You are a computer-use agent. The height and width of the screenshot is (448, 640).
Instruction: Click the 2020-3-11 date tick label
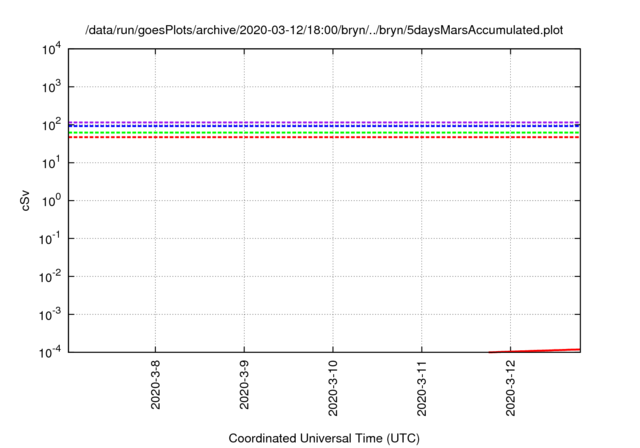422,388
